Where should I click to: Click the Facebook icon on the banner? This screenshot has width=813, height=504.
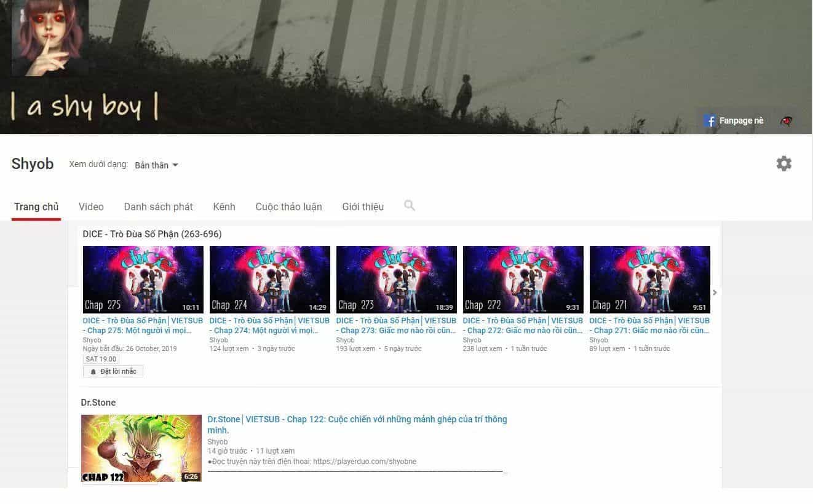tap(710, 121)
